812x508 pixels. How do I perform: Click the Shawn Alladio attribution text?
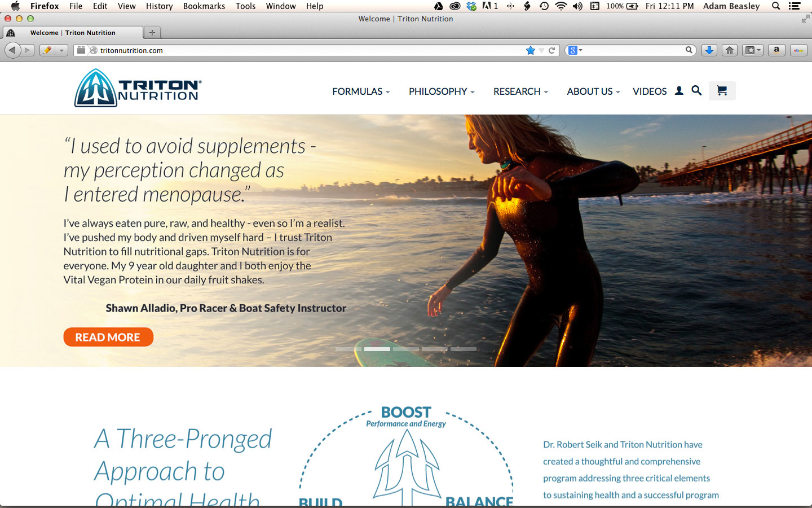(x=226, y=308)
